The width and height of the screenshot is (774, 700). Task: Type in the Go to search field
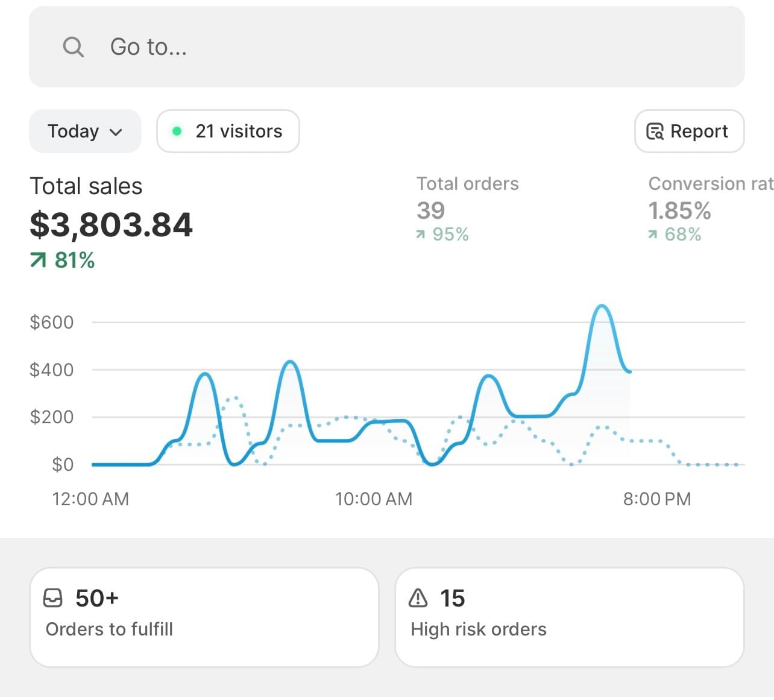(386, 47)
